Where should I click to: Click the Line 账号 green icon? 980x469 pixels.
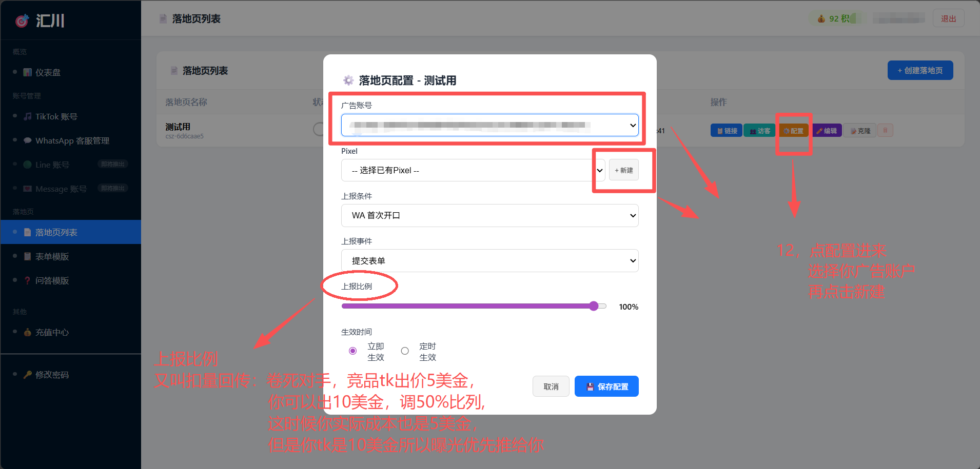[x=28, y=165]
